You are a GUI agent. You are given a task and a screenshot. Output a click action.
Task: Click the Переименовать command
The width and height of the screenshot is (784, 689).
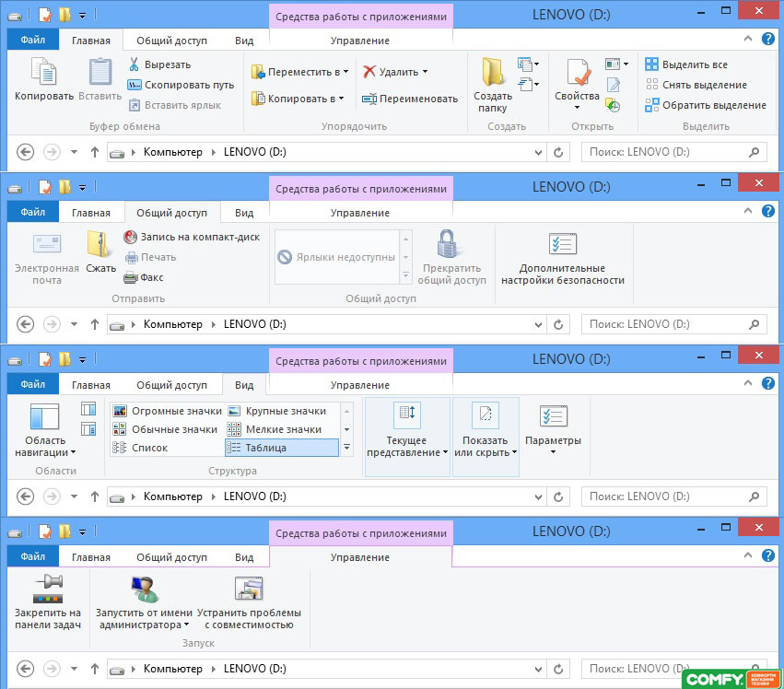coord(410,99)
